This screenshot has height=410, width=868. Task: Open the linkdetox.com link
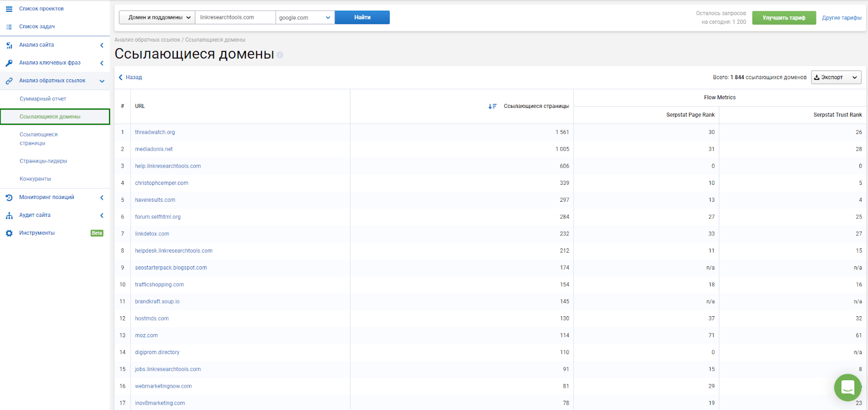tap(152, 234)
